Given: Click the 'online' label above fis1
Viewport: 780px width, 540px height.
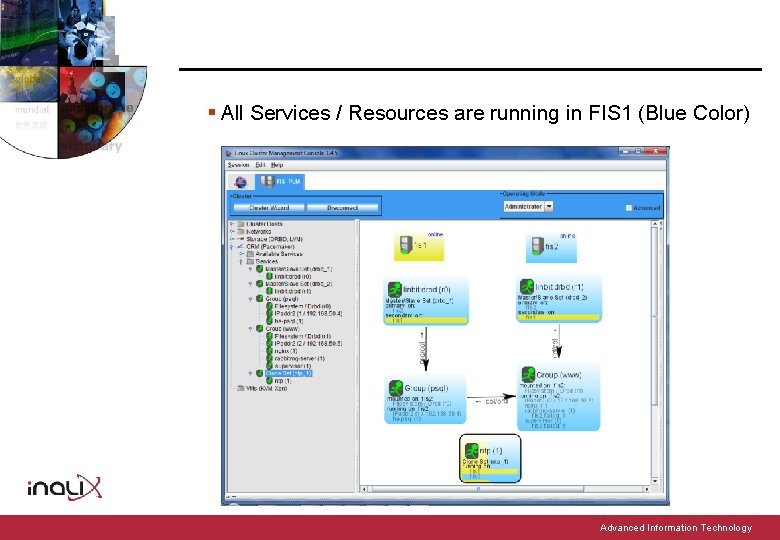Looking at the screenshot, I should pyautogui.click(x=435, y=235).
